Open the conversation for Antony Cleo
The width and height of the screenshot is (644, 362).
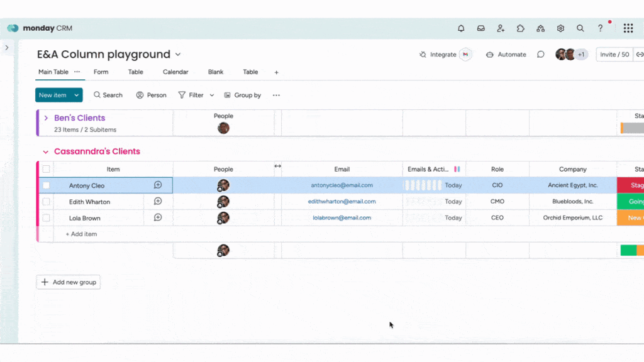(158, 185)
